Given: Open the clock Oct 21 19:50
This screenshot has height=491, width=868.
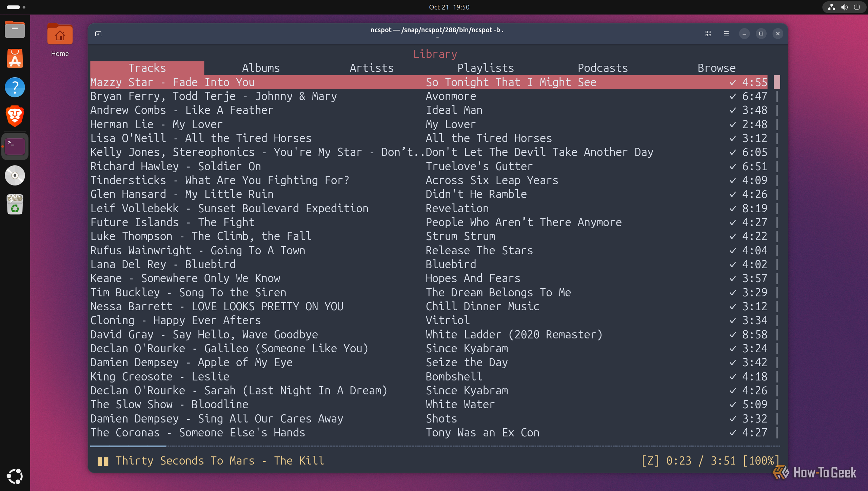Looking at the screenshot, I should [x=449, y=7].
